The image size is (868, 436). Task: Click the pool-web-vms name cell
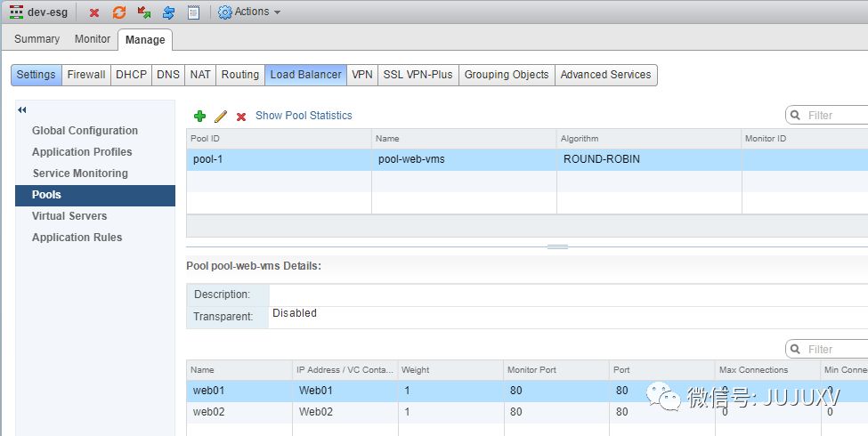coord(464,159)
